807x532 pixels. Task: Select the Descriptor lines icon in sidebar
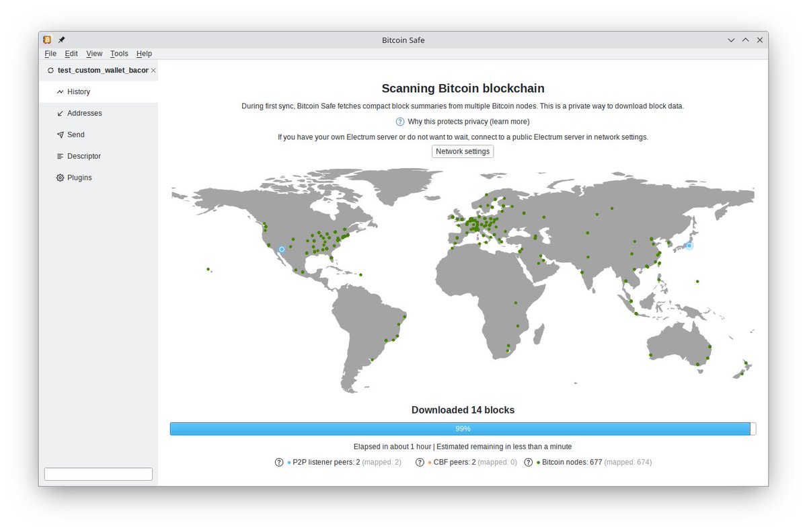point(60,156)
